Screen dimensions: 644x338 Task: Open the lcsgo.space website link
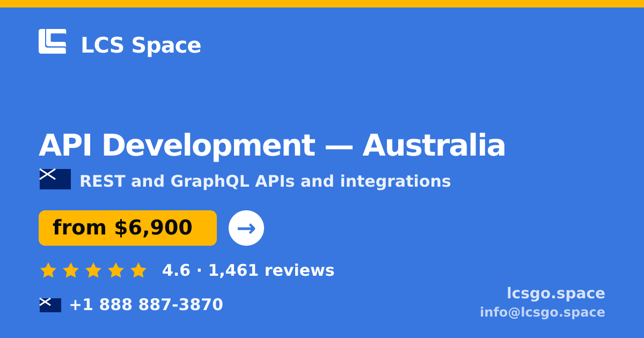tap(556, 293)
